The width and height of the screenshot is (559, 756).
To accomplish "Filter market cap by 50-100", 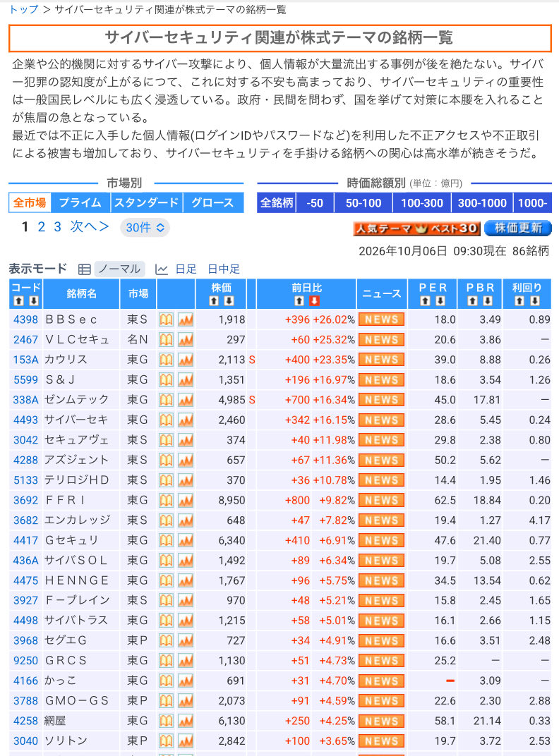I will click(363, 203).
